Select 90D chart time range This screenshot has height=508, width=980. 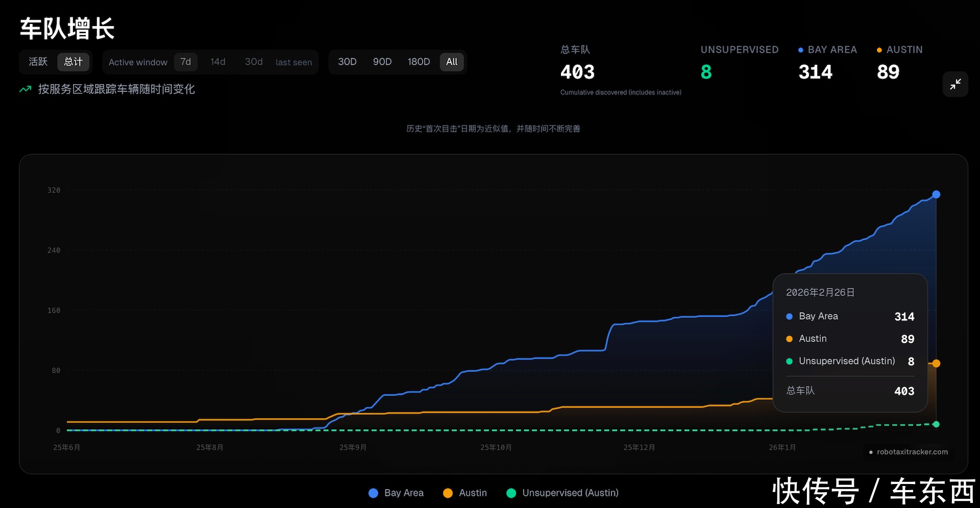click(382, 62)
